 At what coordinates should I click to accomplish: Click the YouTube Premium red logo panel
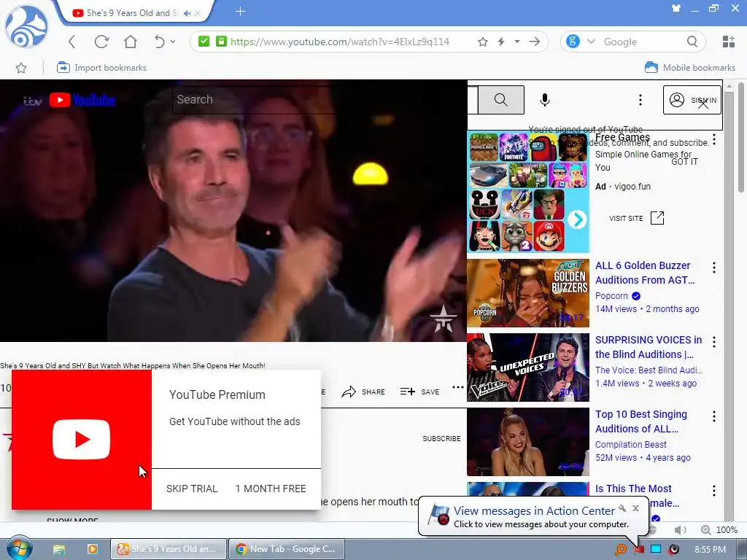click(x=82, y=440)
